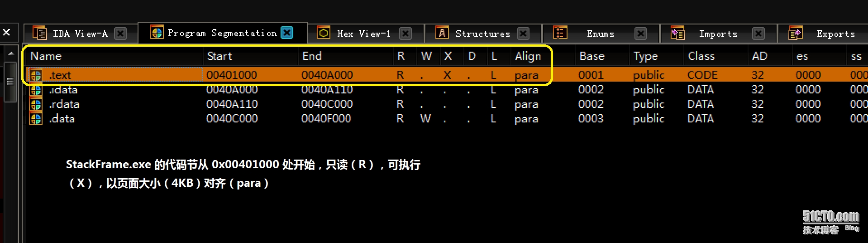This screenshot has height=243, width=868.
Task: Click end address 0040C000
Action: click(x=327, y=104)
